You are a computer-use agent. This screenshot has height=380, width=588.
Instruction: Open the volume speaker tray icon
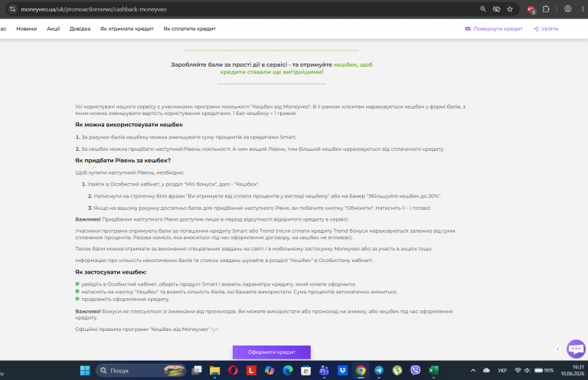tap(527, 371)
